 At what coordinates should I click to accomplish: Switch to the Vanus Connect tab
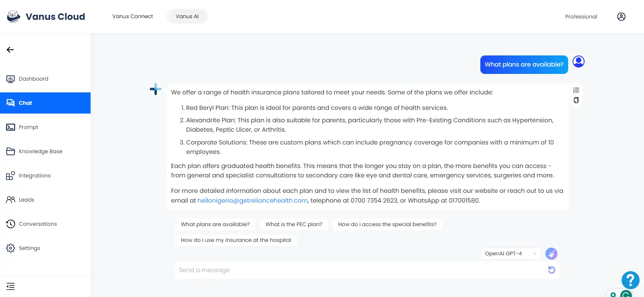click(x=132, y=16)
